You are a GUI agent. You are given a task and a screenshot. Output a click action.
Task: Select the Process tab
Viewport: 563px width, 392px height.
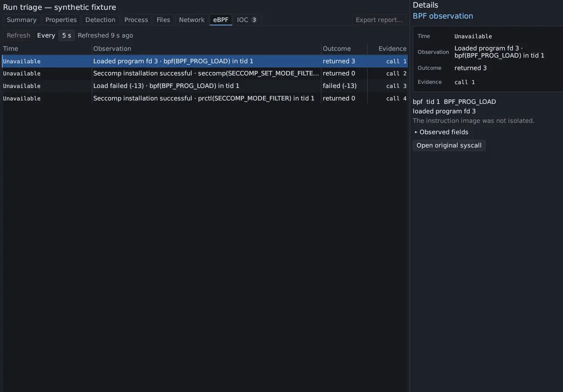click(x=136, y=20)
